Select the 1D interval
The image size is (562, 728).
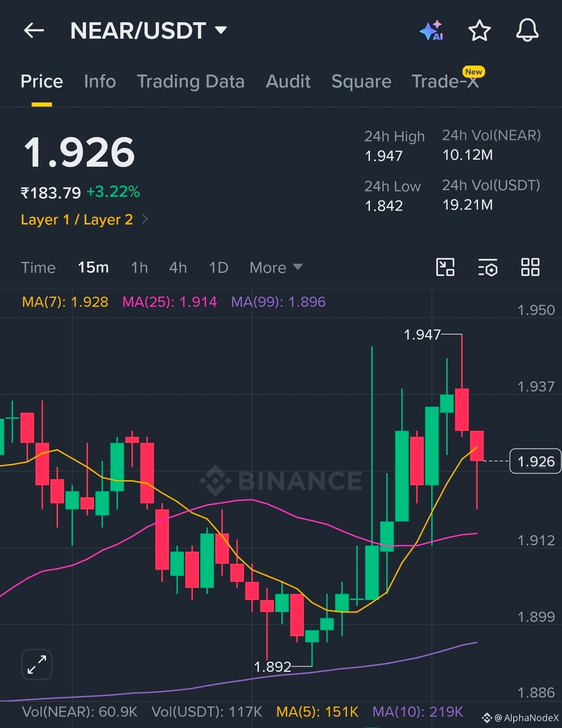(x=219, y=268)
